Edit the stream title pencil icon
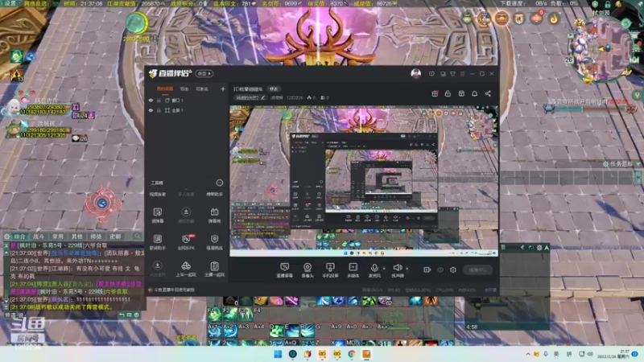Screen dimensions: 644x362 point(263,97)
